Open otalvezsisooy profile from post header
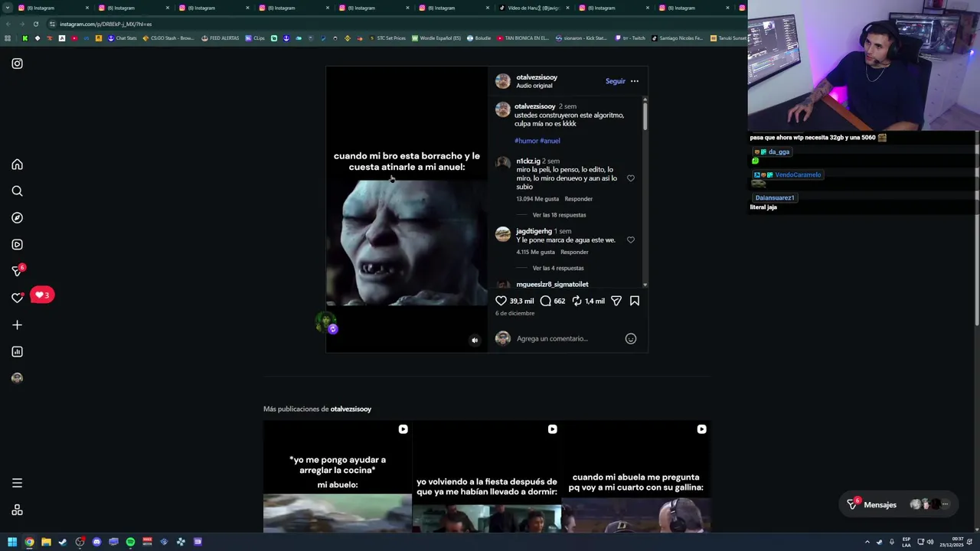This screenshot has width=980, height=551. coord(537,77)
